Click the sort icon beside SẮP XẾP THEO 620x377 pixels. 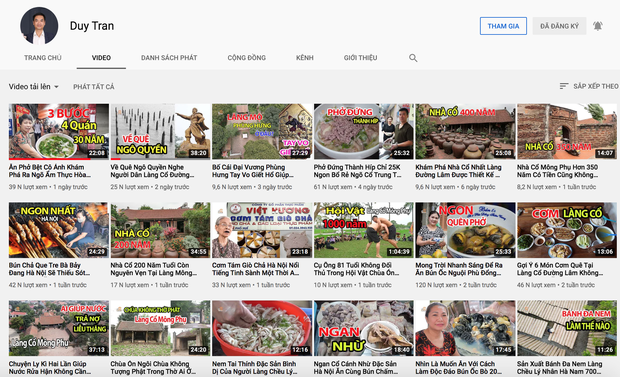564,86
